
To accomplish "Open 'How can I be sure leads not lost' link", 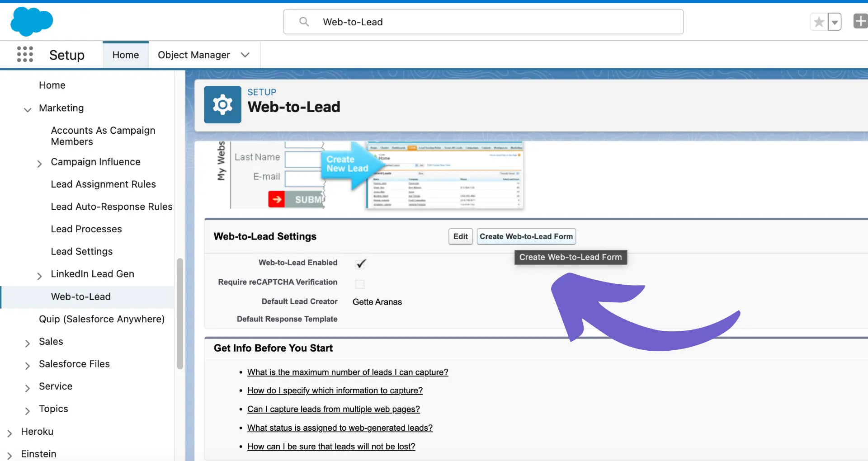I will 331,447.
